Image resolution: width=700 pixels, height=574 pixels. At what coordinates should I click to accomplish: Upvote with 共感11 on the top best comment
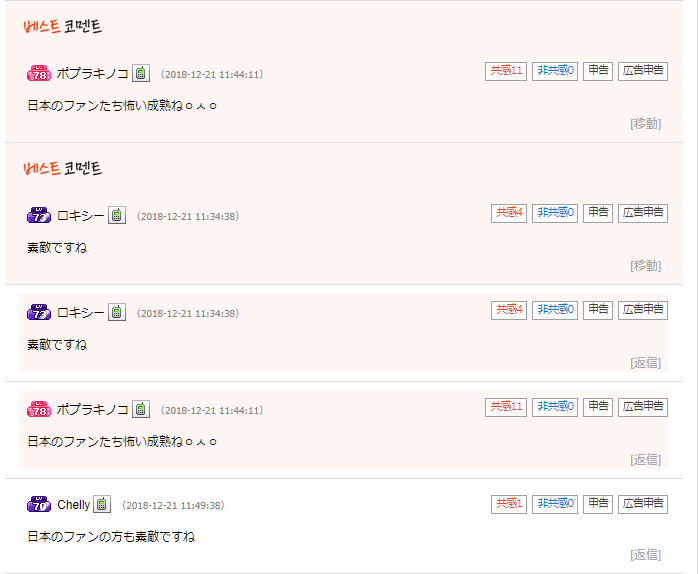coord(506,71)
